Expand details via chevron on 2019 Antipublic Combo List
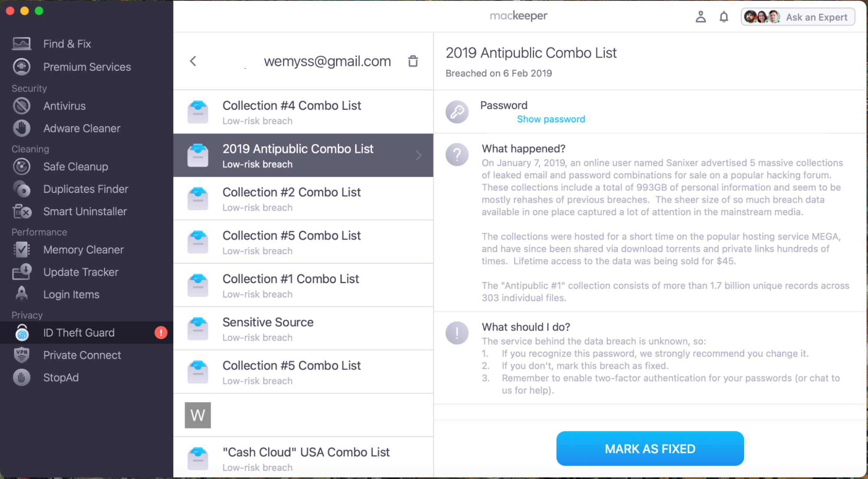Viewport: 868px width, 479px height. click(x=418, y=155)
